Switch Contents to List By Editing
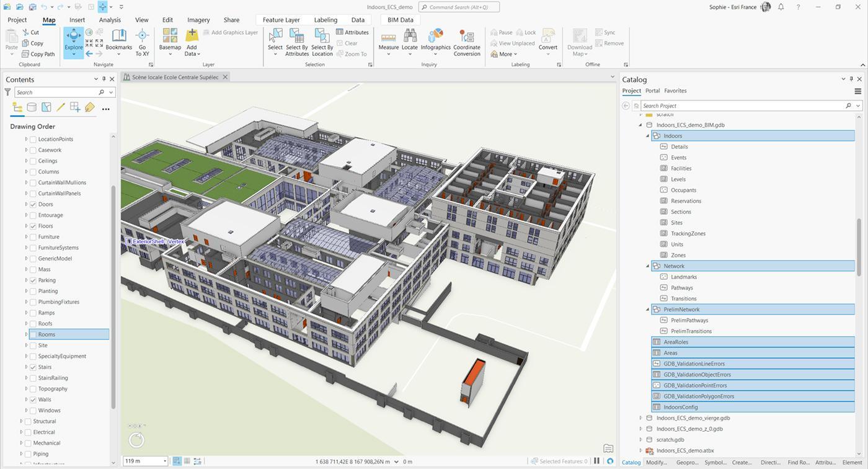Viewport: 868px width, 469px height. (x=61, y=107)
